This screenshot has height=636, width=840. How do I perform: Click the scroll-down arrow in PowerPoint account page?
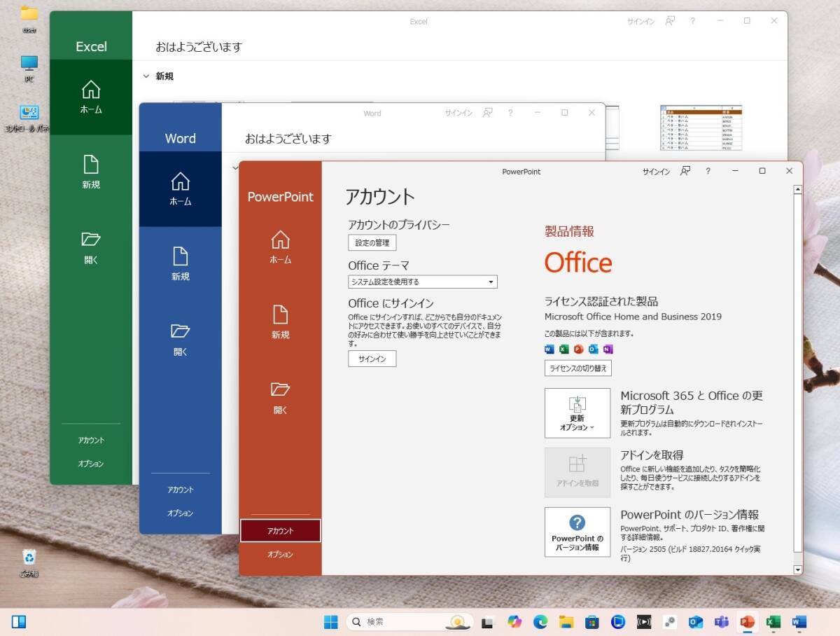[797, 570]
